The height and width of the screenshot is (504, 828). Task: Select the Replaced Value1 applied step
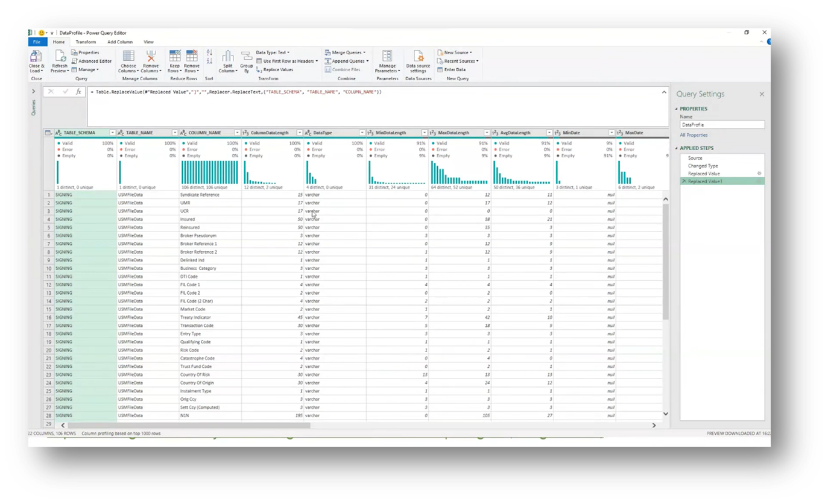click(x=722, y=181)
